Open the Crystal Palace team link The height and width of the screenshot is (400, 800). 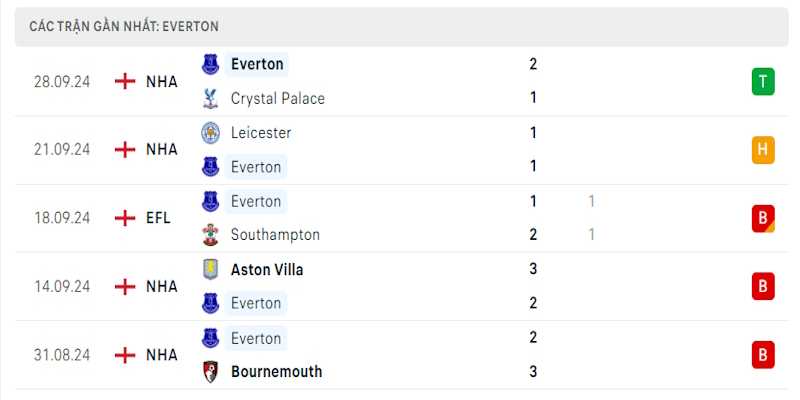[x=278, y=98]
